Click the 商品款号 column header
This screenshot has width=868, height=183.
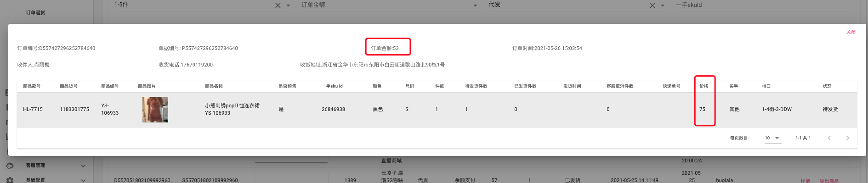pos(32,86)
